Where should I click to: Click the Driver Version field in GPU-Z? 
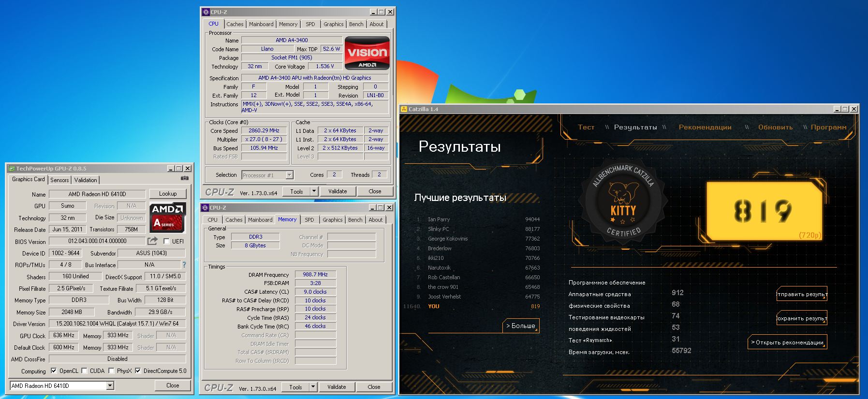[x=118, y=324]
